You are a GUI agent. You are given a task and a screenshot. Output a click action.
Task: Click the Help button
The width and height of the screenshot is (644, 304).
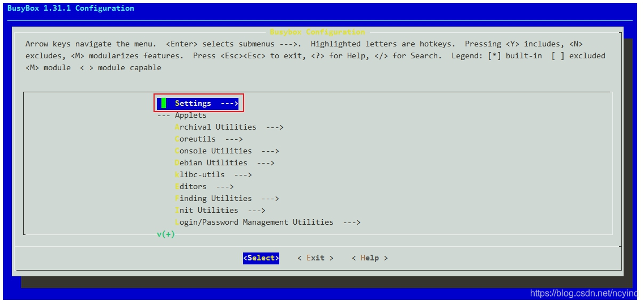[370, 258]
